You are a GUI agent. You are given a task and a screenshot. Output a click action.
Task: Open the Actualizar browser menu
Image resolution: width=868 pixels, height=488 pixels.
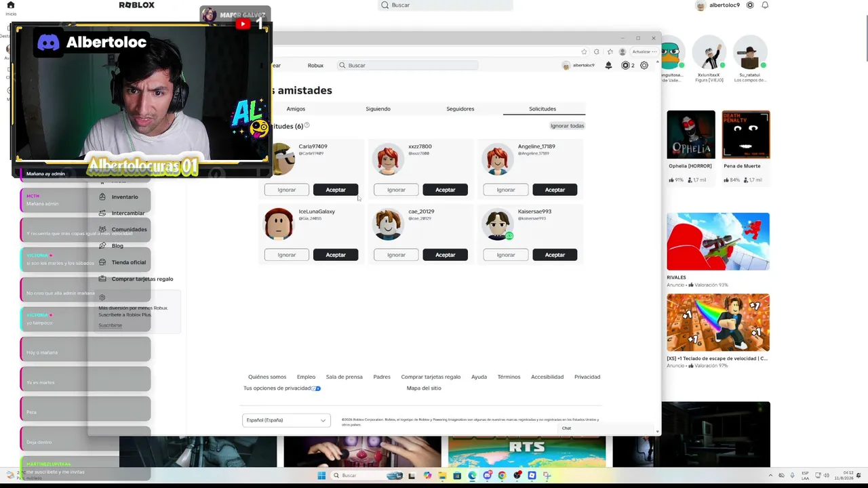(x=643, y=52)
